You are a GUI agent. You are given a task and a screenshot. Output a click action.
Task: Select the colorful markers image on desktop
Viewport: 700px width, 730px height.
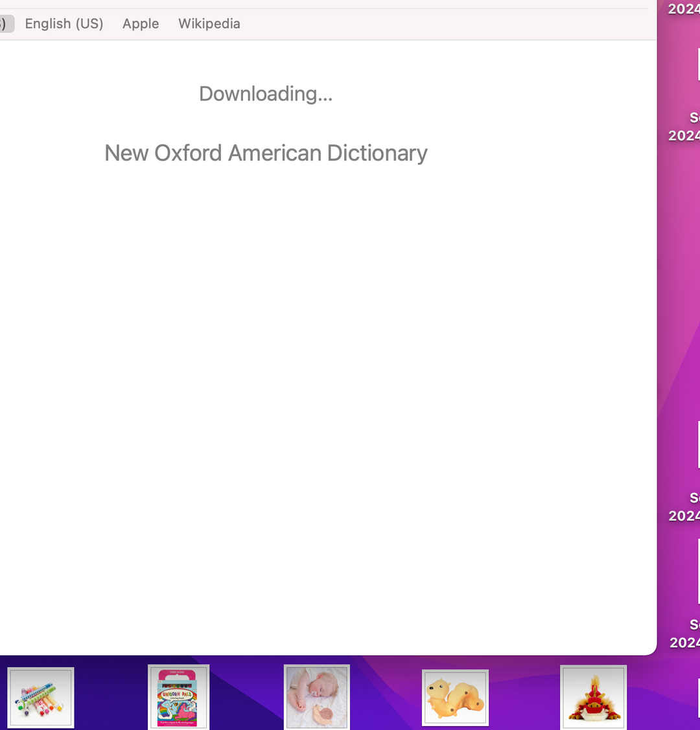41,698
